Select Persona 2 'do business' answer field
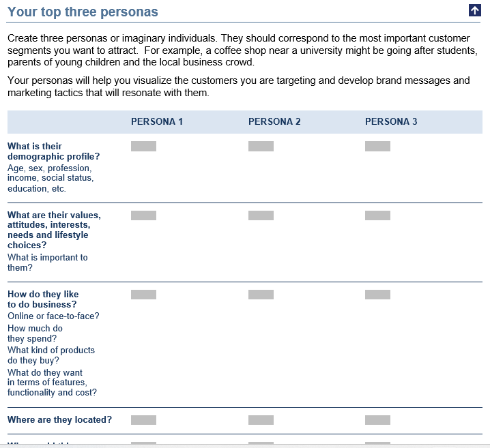490x448 pixels. 261,295
